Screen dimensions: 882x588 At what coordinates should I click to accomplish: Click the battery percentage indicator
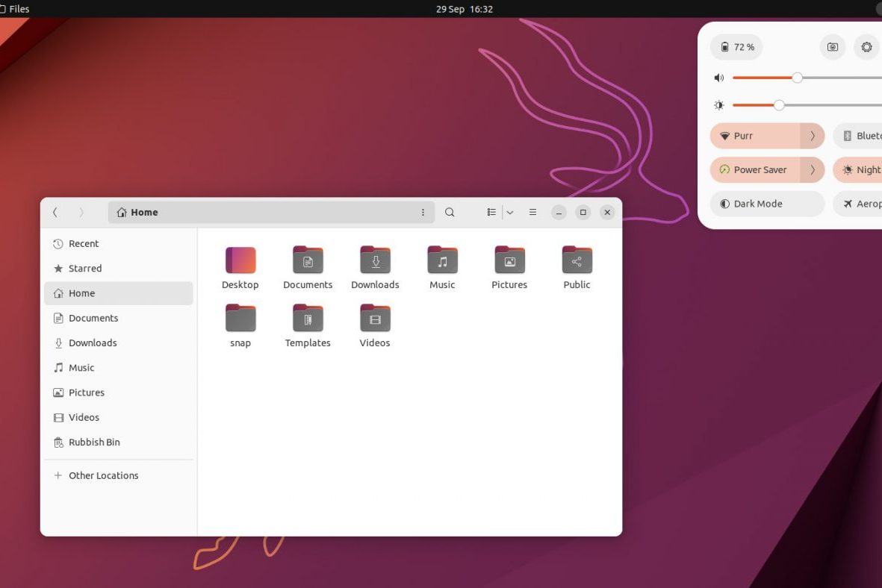click(x=735, y=46)
